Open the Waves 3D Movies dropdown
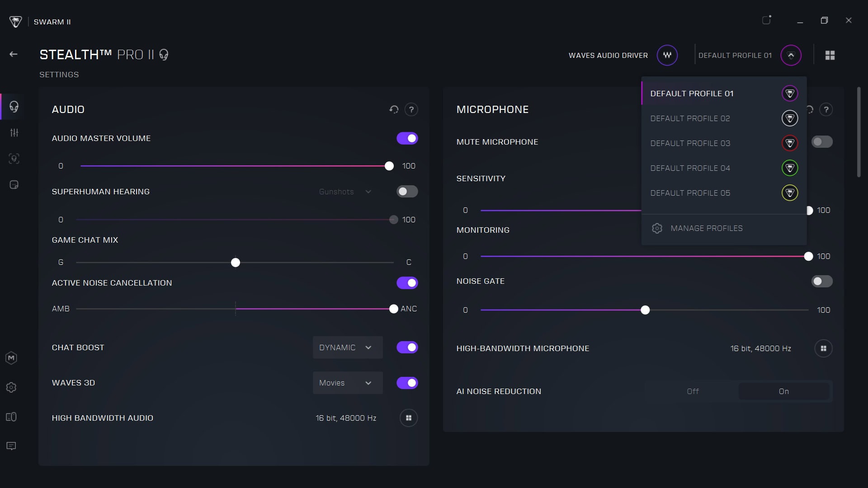This screenshot has width=868, height=488. (x=348, y=383)
